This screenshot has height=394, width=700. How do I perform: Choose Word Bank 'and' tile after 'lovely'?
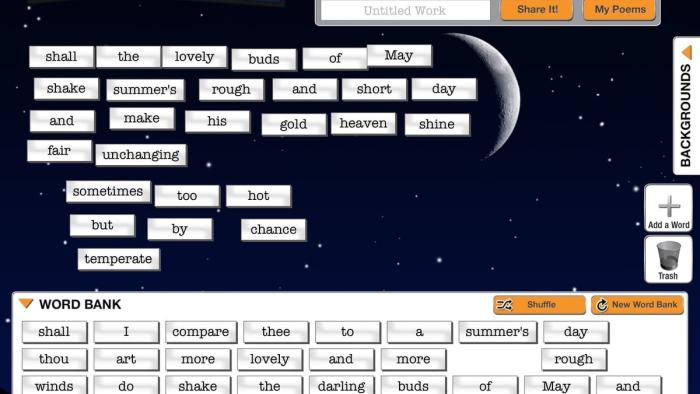point(342,359)
